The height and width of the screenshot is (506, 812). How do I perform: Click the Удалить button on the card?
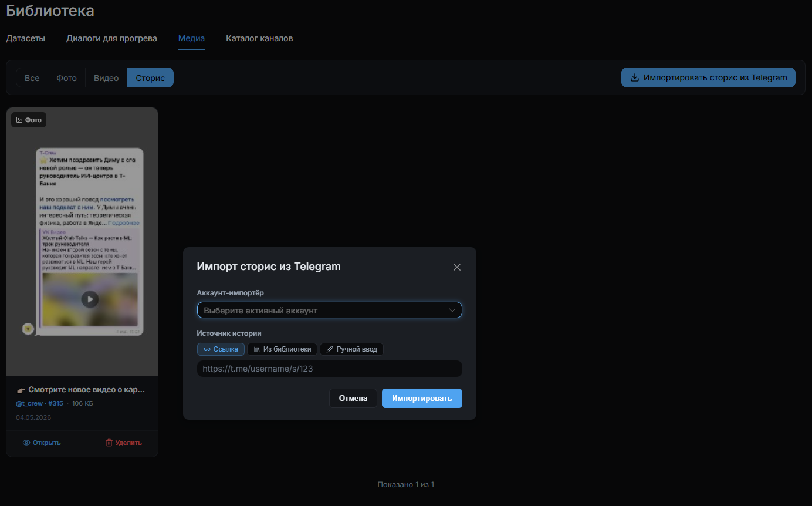point(123,443)
